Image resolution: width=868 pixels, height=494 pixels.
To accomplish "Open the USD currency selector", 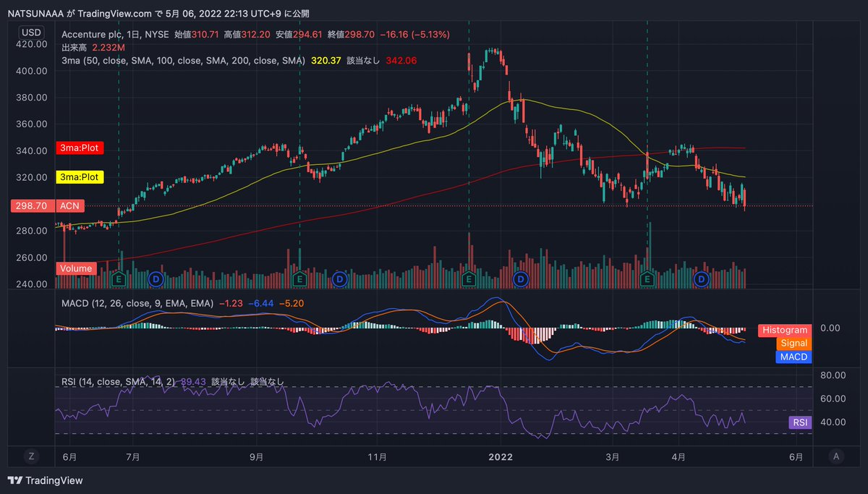I will click(31, 32).
